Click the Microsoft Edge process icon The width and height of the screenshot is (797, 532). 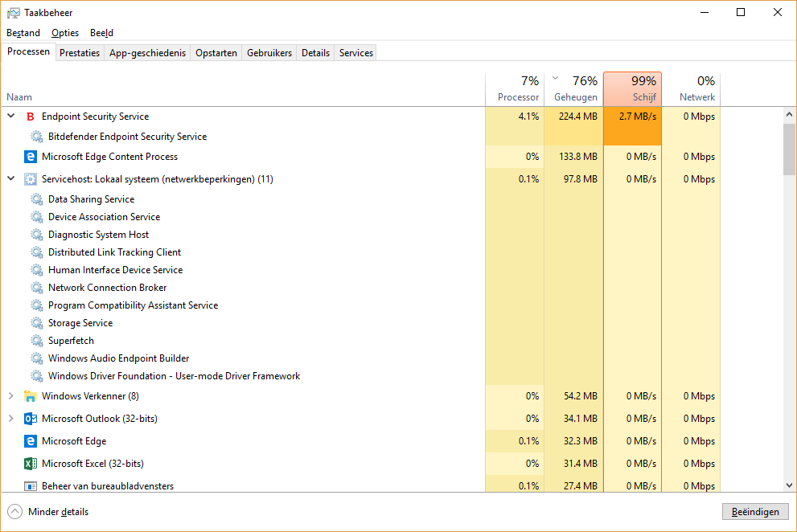[31, 441]
